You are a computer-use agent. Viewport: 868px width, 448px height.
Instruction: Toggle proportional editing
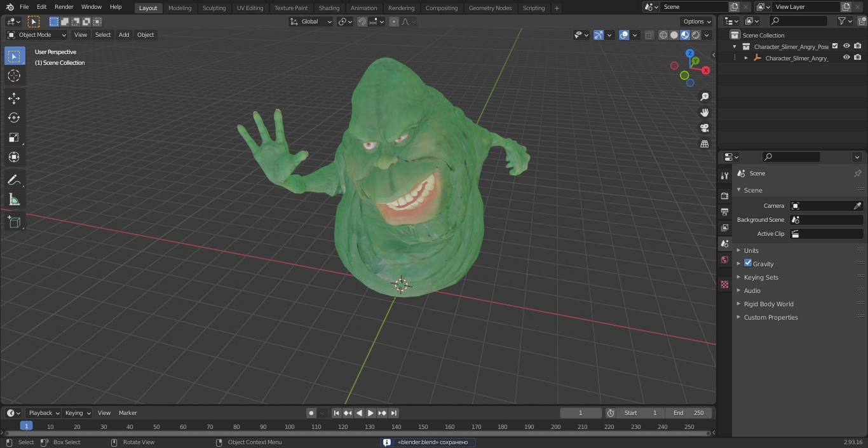[394, 22]
